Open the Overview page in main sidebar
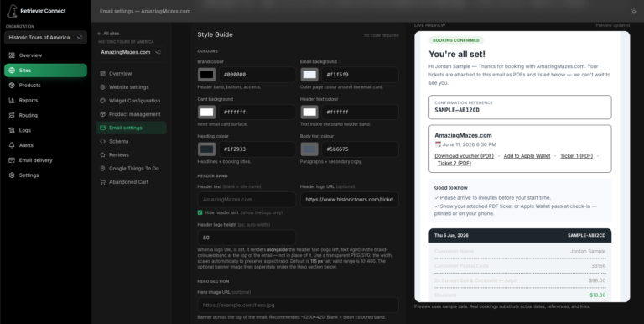The width and height of the screenshot is (644, 324). pyautogui.click(x=45, y=55)
